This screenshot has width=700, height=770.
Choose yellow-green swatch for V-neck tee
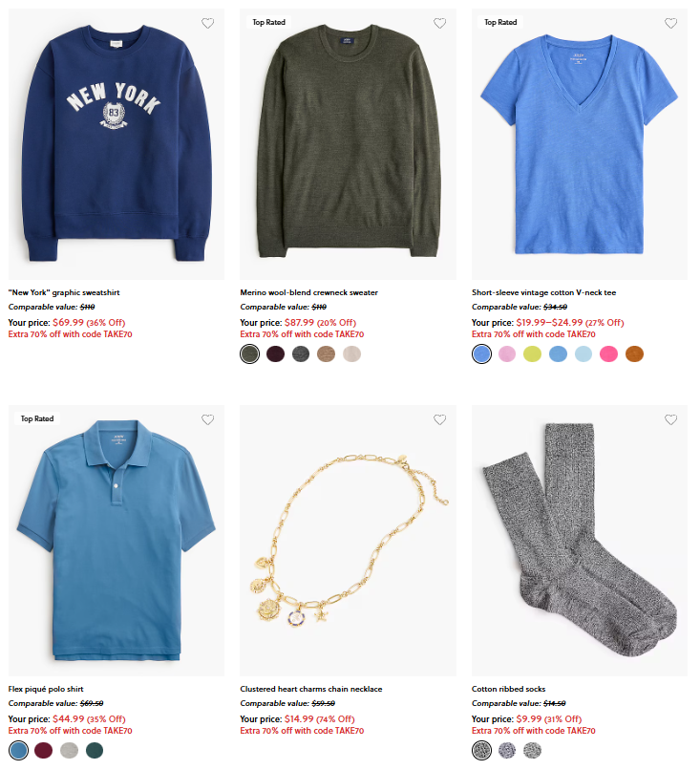click(533, 354)
